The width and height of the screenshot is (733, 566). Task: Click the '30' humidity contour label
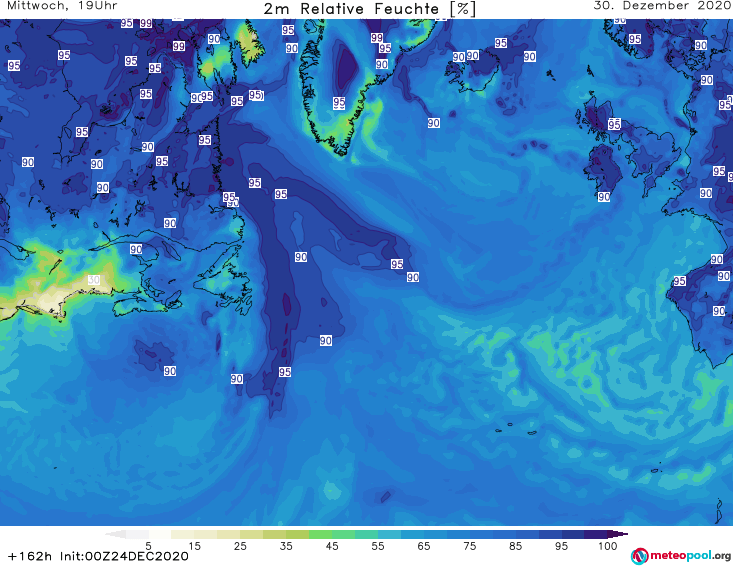tap(94, 280)
